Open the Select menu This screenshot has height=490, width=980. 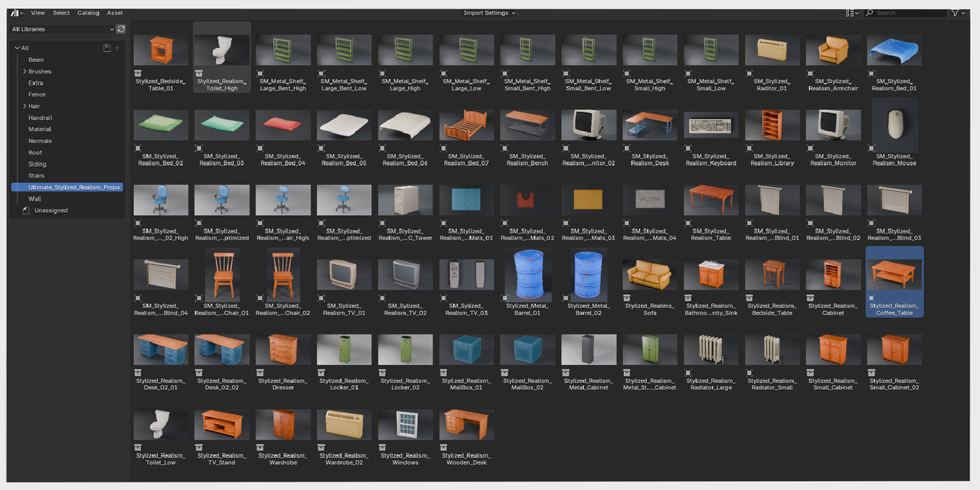(x=61, y=13)
